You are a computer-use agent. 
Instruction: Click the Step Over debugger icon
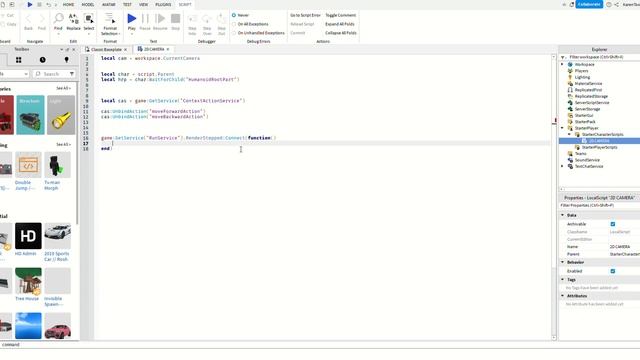pos(207,19)
